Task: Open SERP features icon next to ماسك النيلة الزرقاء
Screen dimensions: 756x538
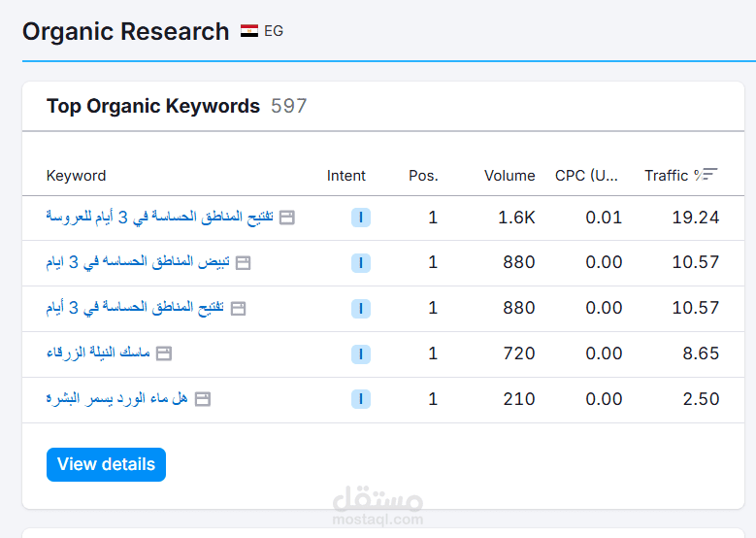Action: pos(164,353)
